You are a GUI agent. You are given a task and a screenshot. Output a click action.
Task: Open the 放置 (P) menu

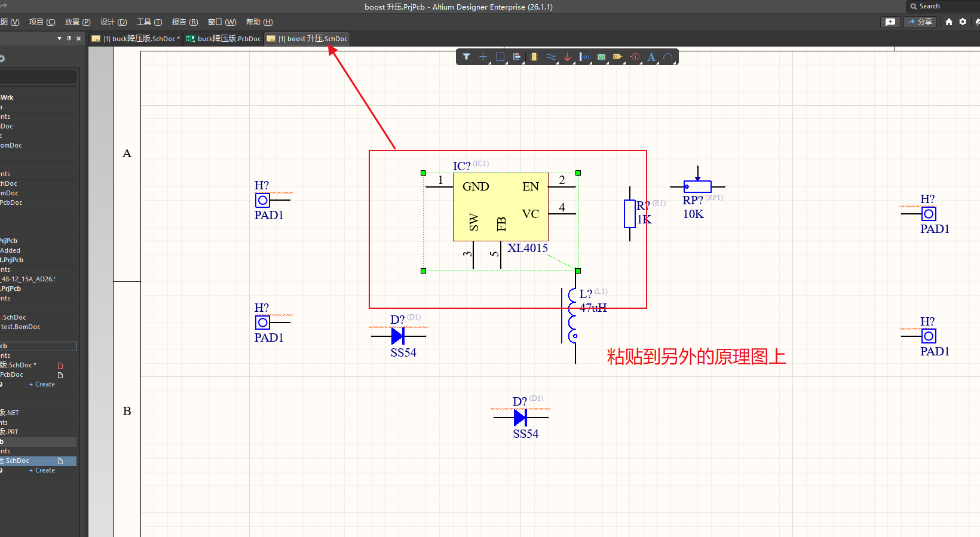coord(78,22)
